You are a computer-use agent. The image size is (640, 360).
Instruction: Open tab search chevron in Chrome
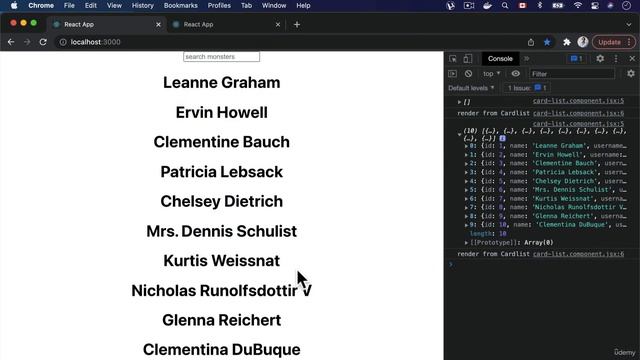[629, 24]
